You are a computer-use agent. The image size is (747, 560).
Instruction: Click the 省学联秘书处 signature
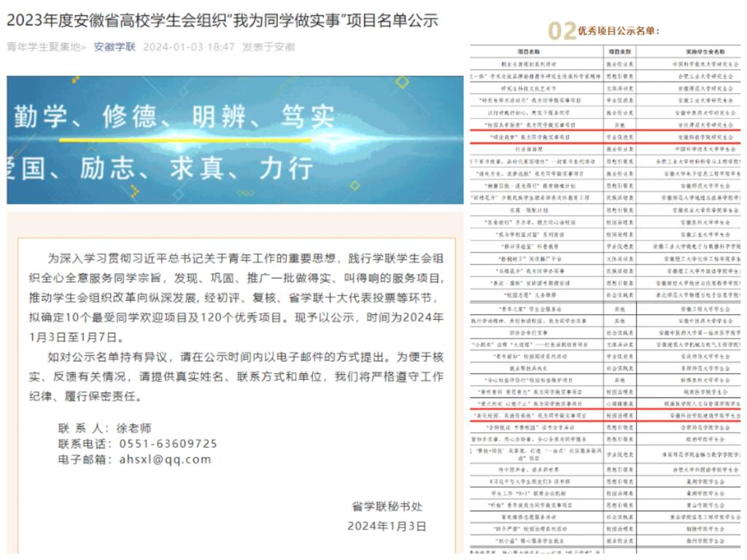pyautogui.click(x=387, y=506)
